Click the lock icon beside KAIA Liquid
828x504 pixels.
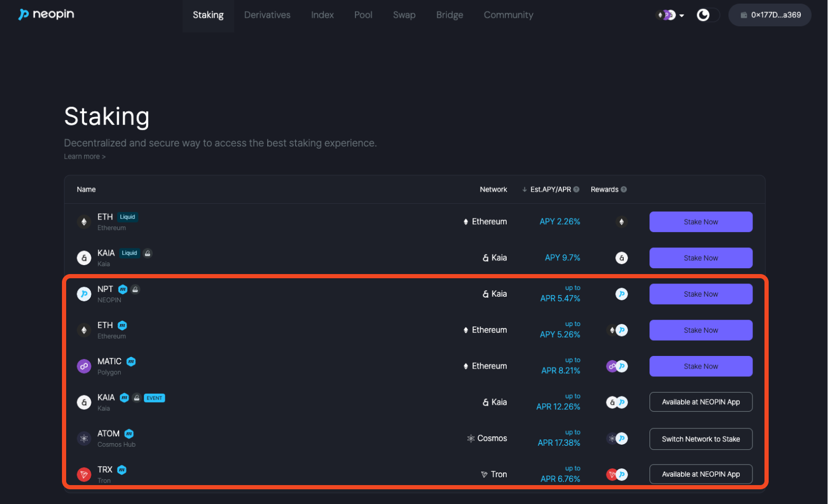coord(148,253)
